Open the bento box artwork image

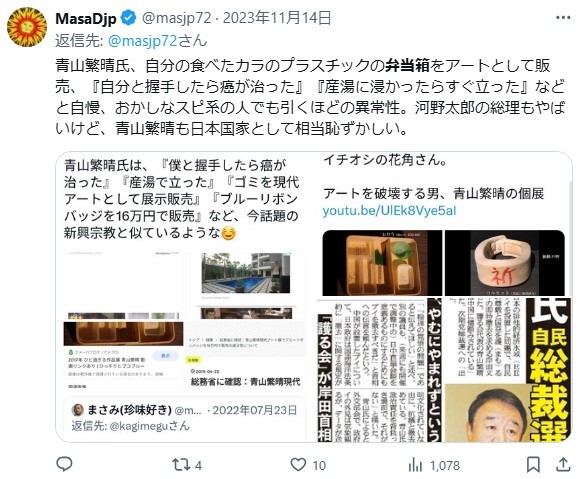coord(382,263)
